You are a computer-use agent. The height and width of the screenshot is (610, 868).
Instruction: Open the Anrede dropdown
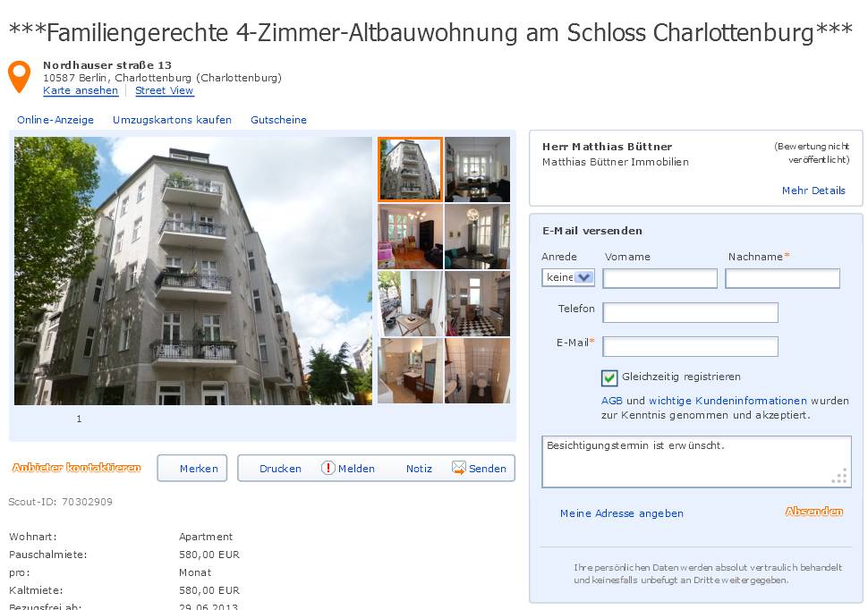click(x=568, y=277)
